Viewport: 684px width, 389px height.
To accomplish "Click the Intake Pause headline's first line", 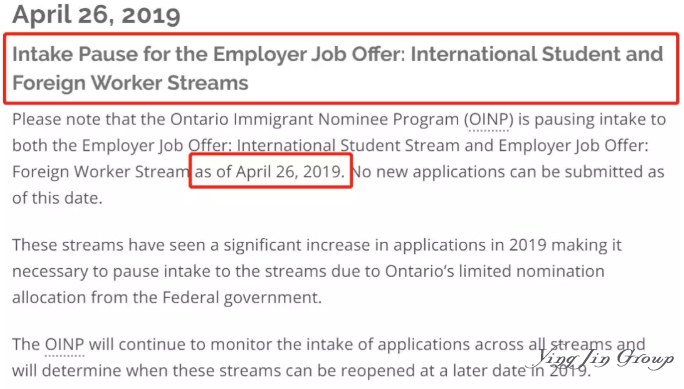I will tap(338, 55).
